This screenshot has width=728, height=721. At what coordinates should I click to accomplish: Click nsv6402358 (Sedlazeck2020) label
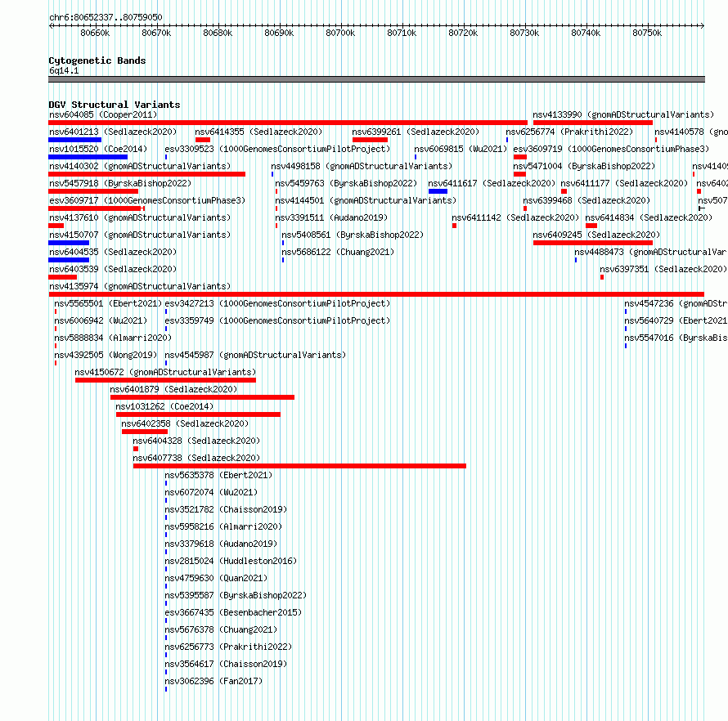click(x=185, y=423)
